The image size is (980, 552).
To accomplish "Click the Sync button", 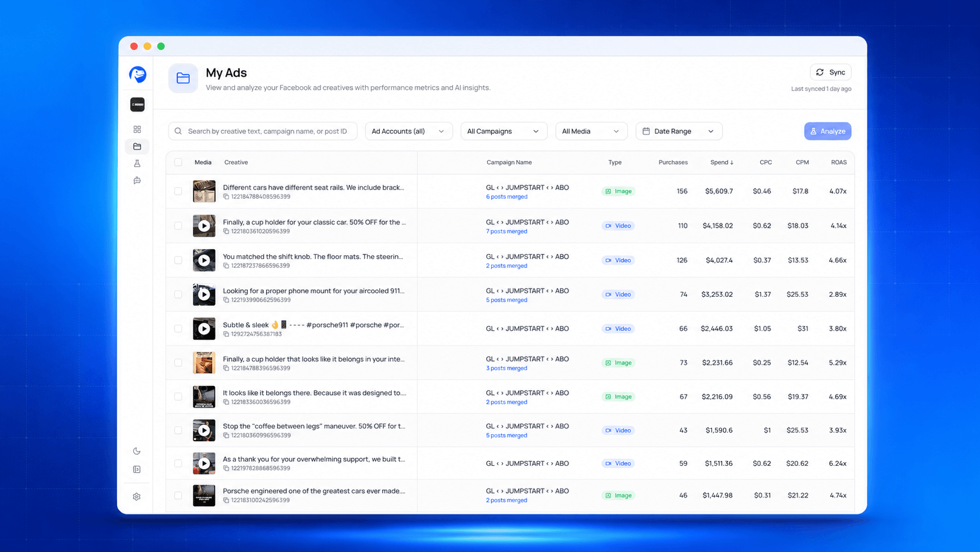I will point(831,72).
